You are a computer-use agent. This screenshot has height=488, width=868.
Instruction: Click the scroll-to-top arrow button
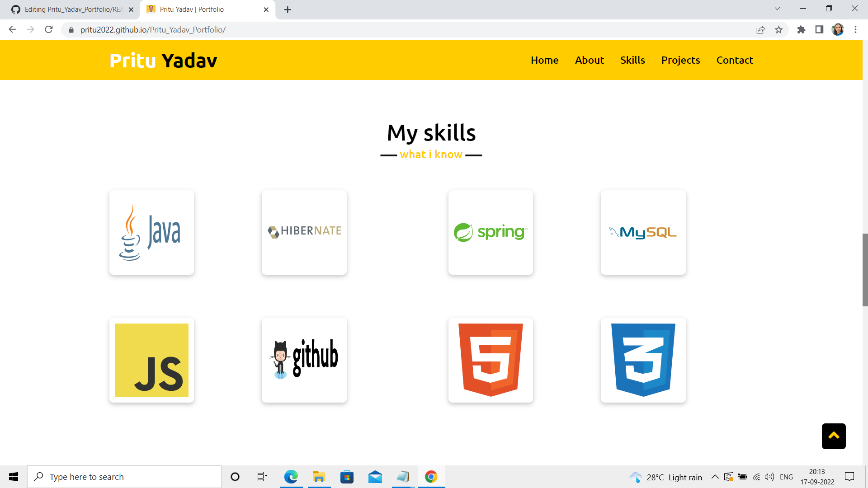tap(834, 436)
